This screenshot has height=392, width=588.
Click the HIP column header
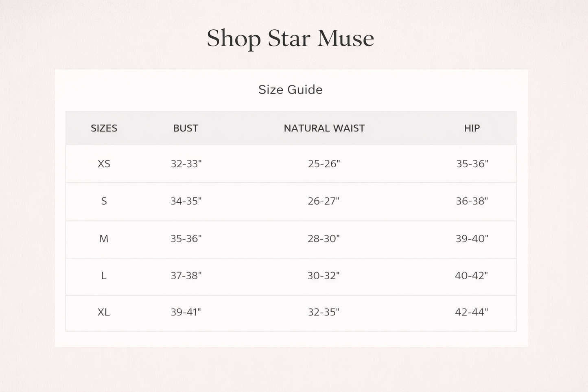coord(472,128)
